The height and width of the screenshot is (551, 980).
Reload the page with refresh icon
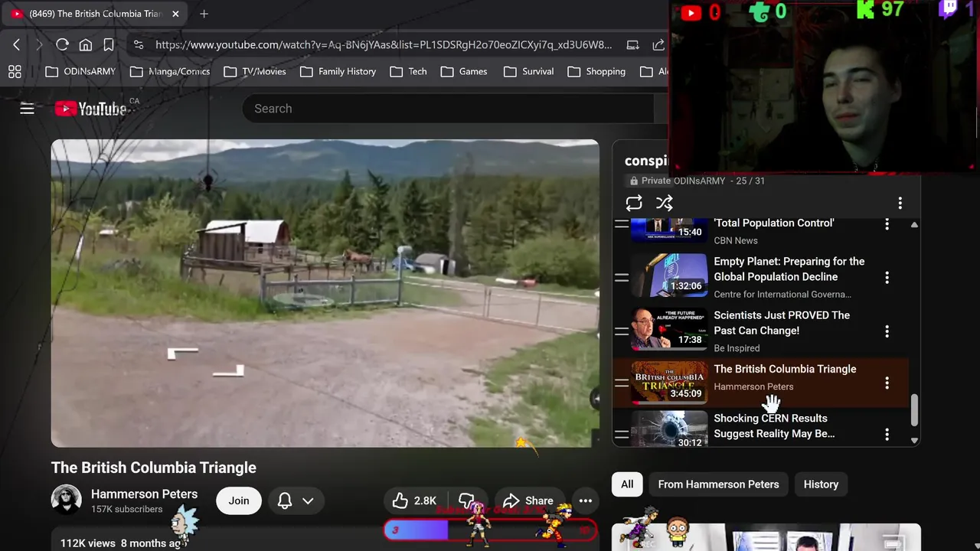[x=63, y=45]
